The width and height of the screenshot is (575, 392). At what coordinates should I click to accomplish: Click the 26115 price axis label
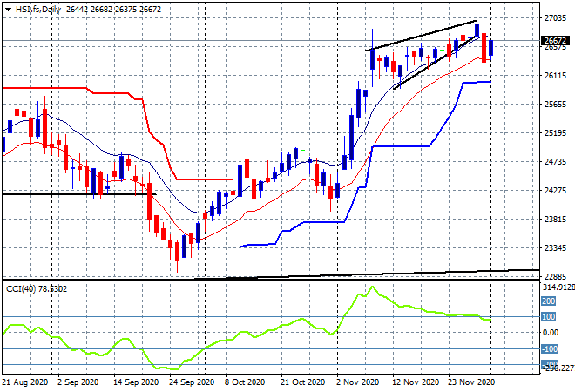555,76
